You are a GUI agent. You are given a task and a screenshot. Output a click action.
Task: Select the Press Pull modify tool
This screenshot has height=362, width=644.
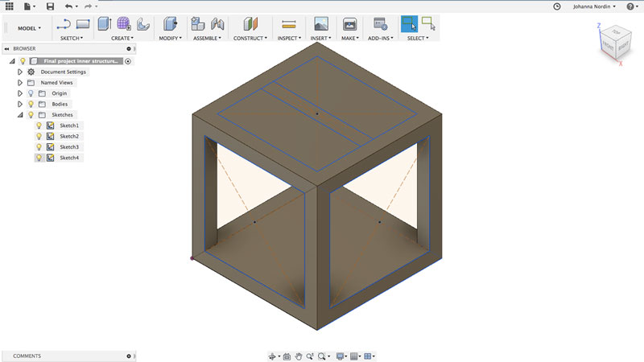coord(170,24)
